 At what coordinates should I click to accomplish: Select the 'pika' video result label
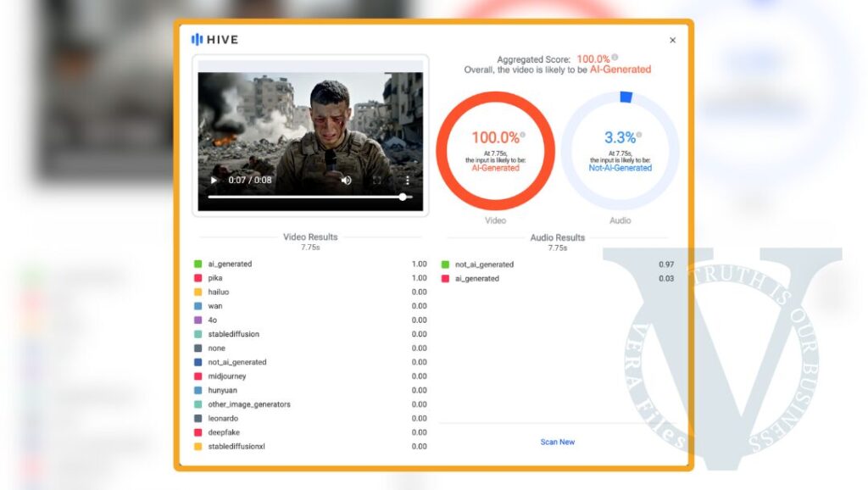[214, 278]
